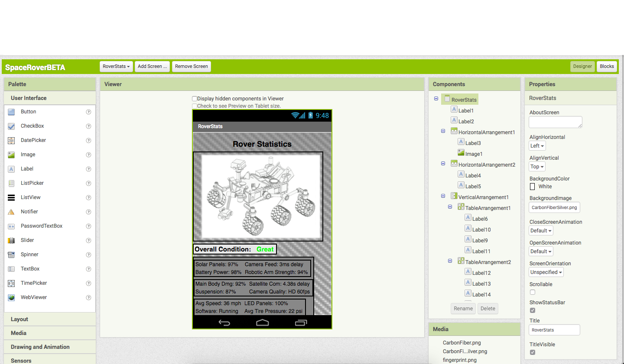The image size is (624, 364).
Task: Click the phone preview home icon
Action: tap(263, 322)
